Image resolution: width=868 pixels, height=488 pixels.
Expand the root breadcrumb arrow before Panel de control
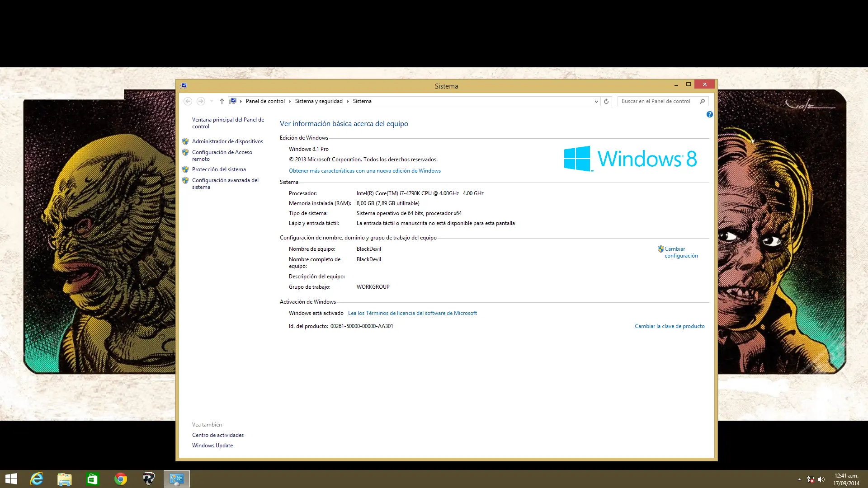pyautogui.click(x=241, y=101)
